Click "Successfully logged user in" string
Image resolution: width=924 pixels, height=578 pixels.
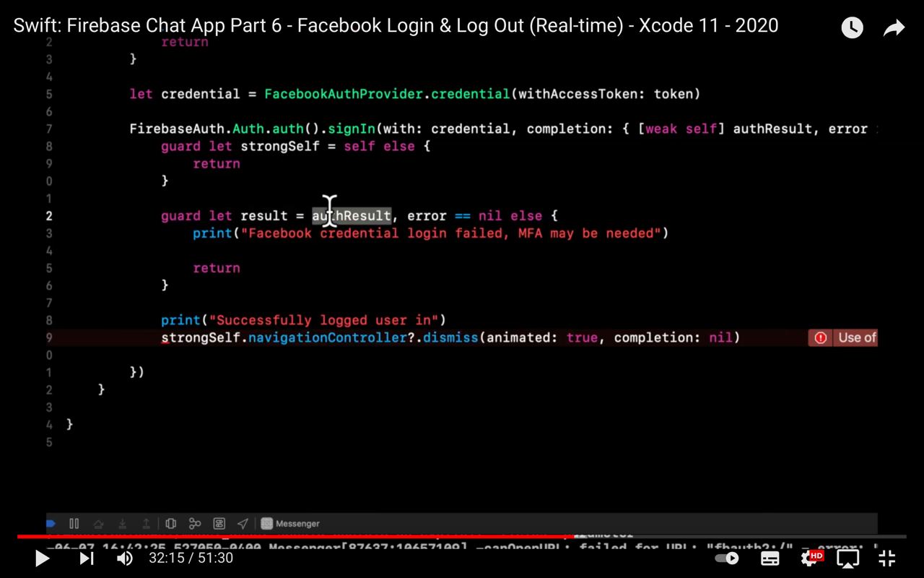pos(323,320)
